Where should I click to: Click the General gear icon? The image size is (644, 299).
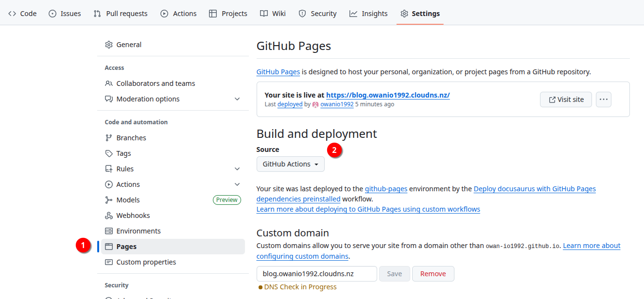(109, 45)
